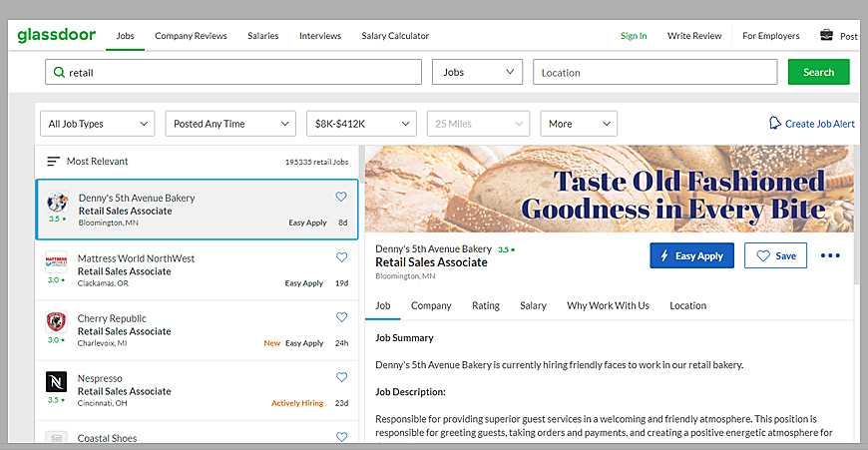
Task: Click the Glassdoor logo
Action: tap(56, 35)
